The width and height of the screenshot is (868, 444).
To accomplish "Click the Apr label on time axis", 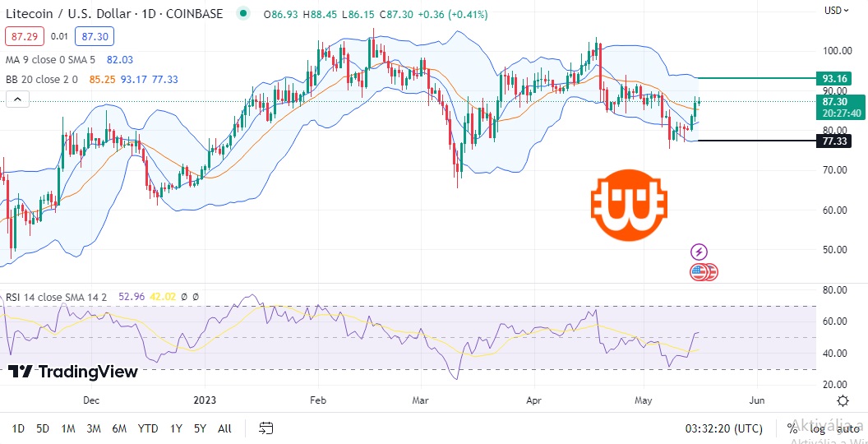I will pyautogui.click(x=535, y=400).
